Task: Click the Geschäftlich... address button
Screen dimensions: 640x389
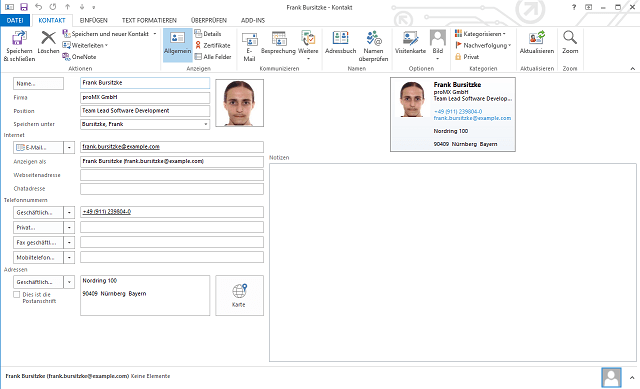Action: (x=38, y=282)
